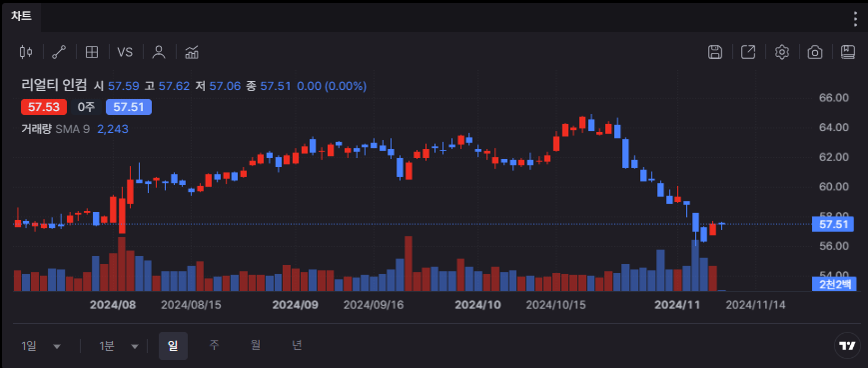The height and width of the screenshot is (368, 868).
Task: Click the 57.51 current price axis label
Action: [x=833, y=224]
